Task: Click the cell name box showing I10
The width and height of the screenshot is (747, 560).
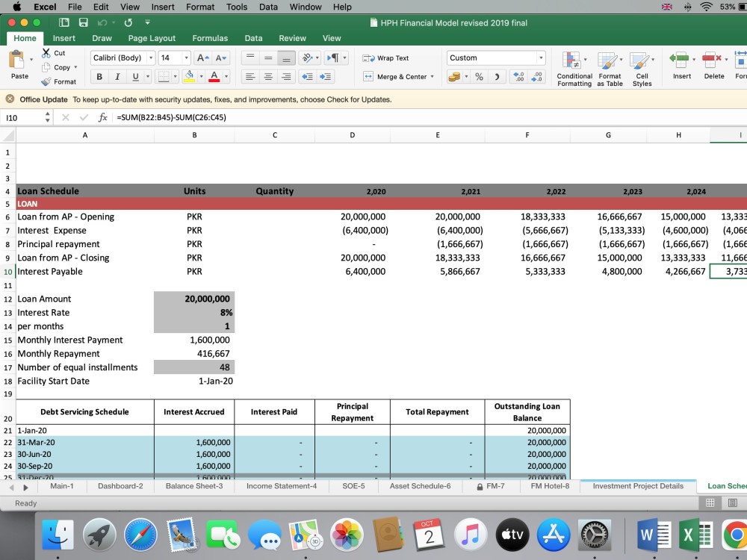Action: 24,118
